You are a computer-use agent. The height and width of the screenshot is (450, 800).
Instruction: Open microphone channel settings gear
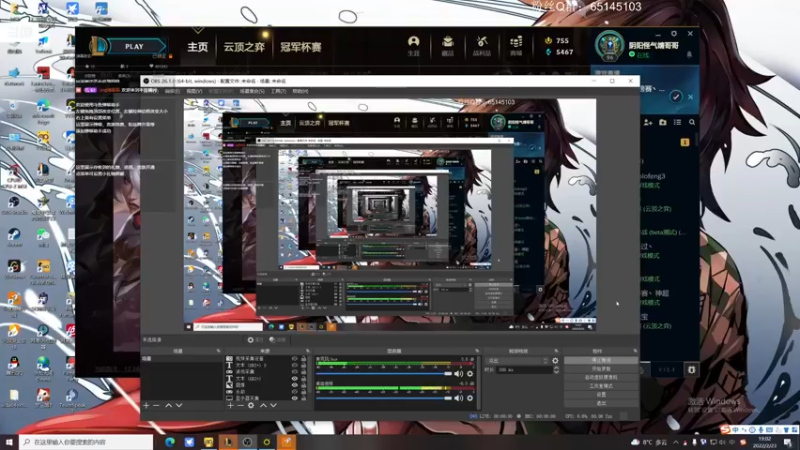(x=470, y=374)
